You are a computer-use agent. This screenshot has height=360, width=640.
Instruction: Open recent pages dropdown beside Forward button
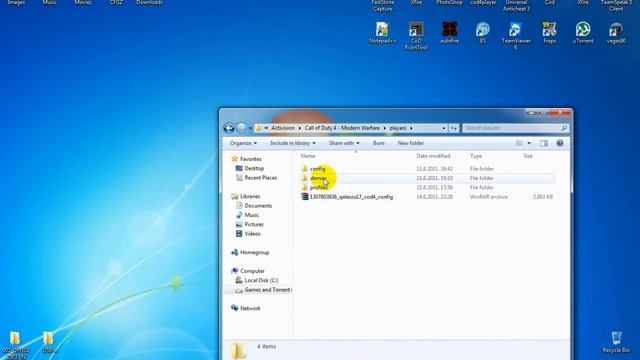pos(250,128)
